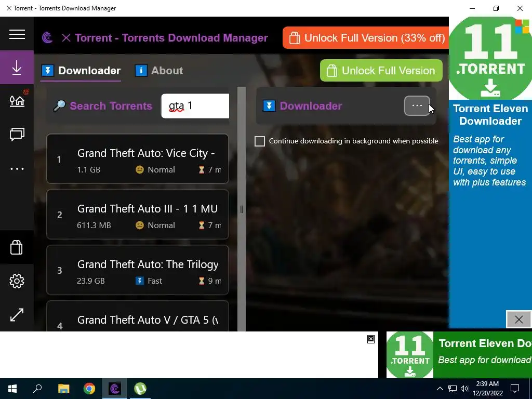Screen dimensions: 532x399
Task: Open the tree-and-house sidebar icon
Action: (17, 100)
